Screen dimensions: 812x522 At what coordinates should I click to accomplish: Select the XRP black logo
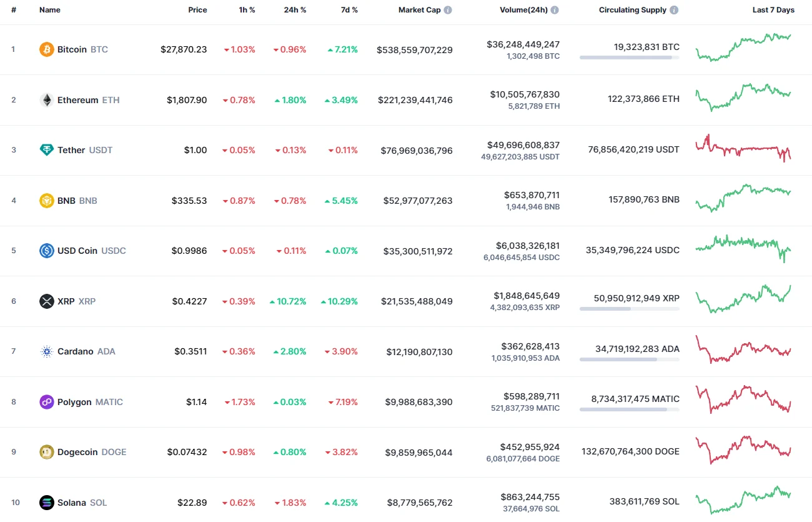pos(46,301)
